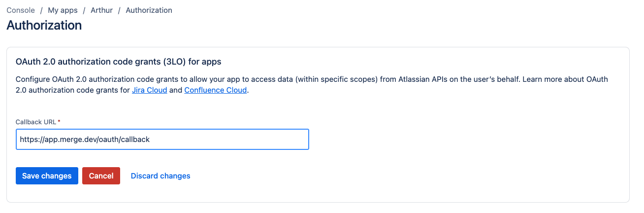Click the Callback URL field label
The image size is (644, 213).
(x=36, y=122)
